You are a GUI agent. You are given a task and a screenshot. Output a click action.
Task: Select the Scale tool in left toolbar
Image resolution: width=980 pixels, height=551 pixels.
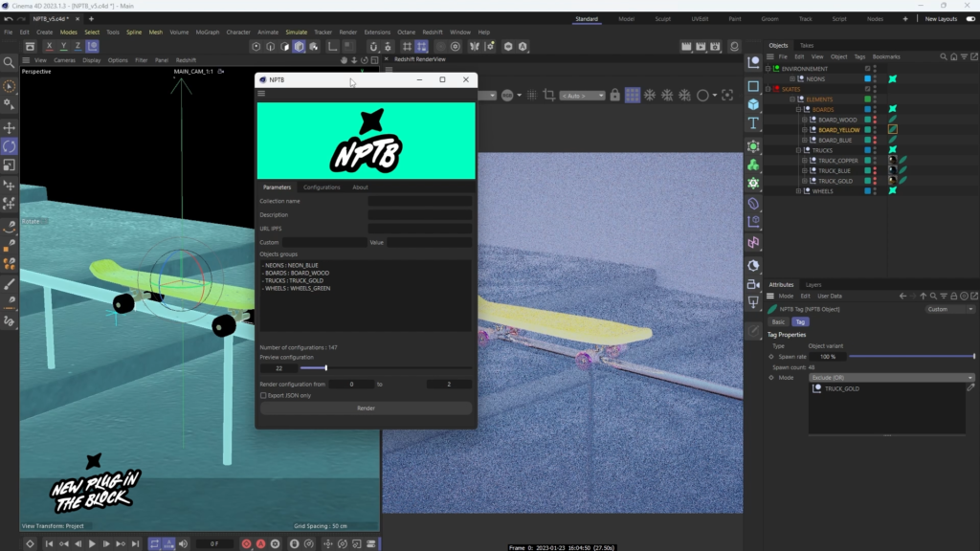(x=9, y=165)
